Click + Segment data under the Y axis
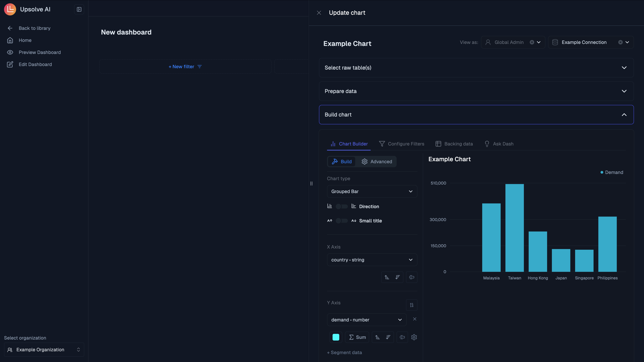Viewport: 644px width, 362px height. pyautogui.click(x=344, y=352)
